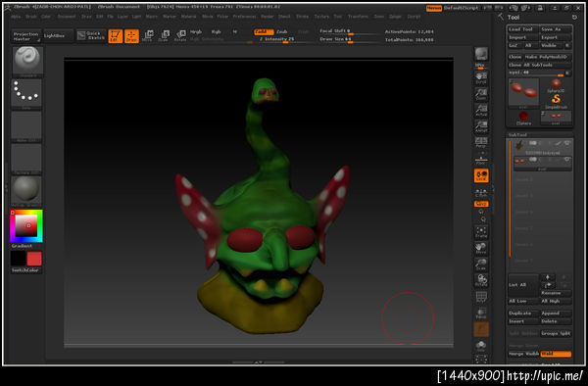The image size is (588, 386).
Task: Select the Zoom canvas icon in right shelf
Action: 481,94
